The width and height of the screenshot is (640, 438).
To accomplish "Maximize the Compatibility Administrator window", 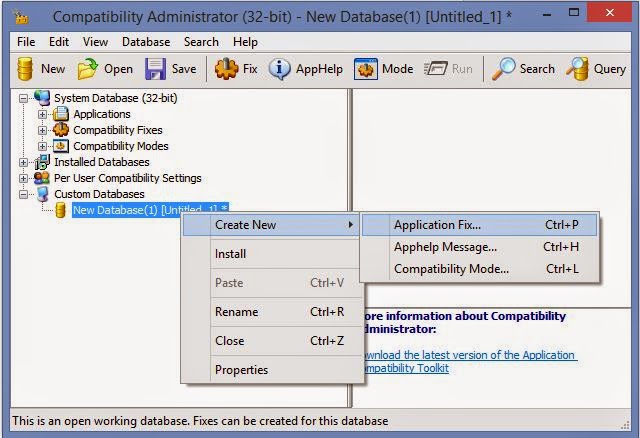I will pyautogui.click(x=574, y=13).
